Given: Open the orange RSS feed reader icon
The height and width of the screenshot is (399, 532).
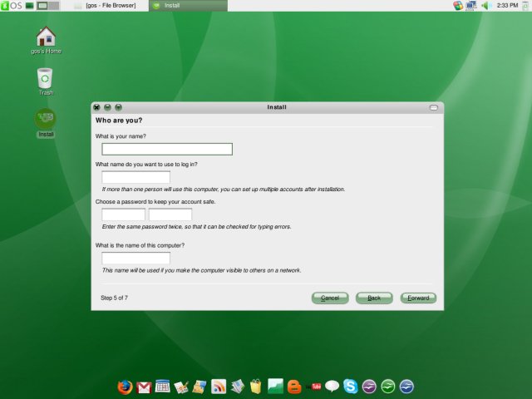Looking at the screenshot, I should (219, 387).
